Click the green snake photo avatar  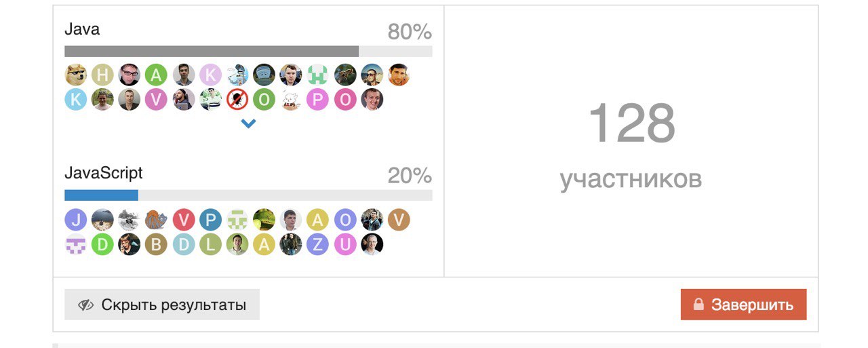pos(264,220)
